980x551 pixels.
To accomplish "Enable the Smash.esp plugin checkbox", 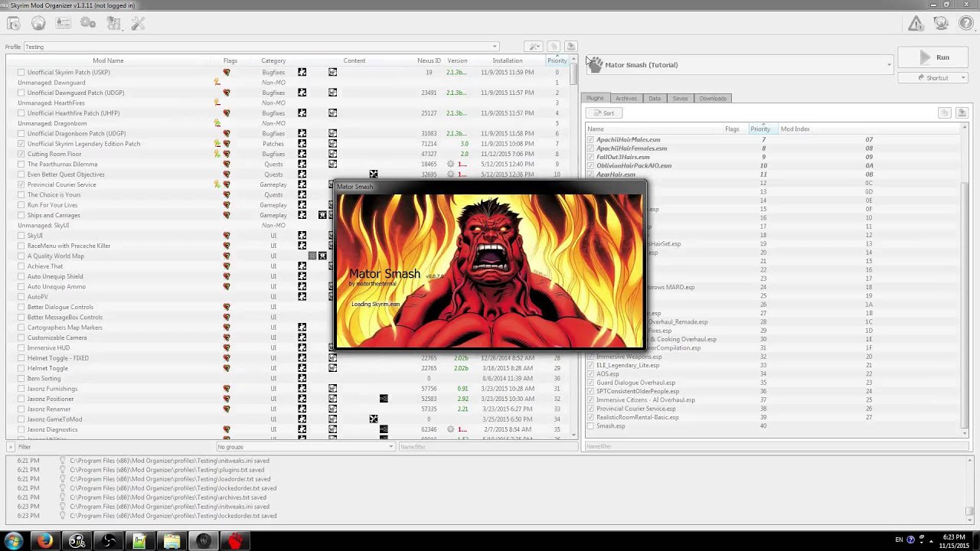I will click(x=590, y=425).
